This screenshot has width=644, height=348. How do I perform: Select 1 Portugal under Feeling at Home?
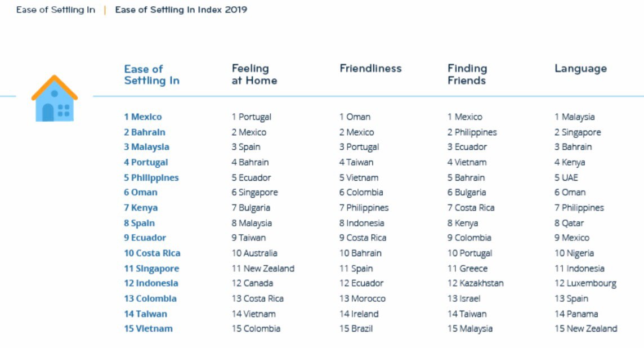[252, 117]
